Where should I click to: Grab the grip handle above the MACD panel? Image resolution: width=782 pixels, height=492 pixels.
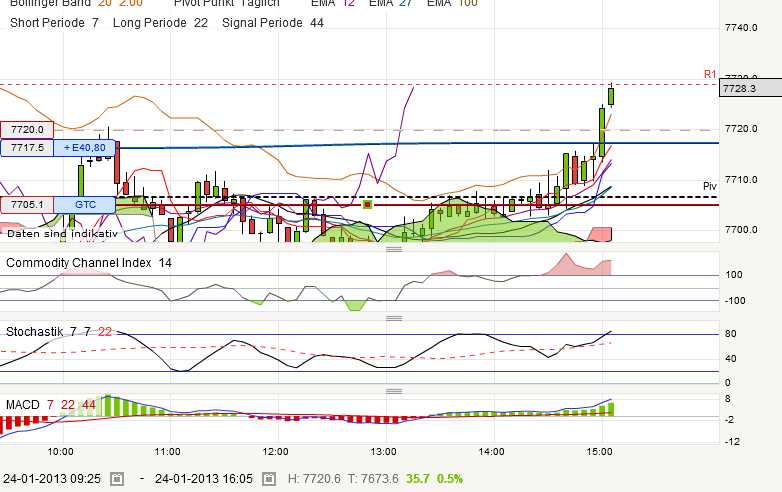click(394, 391)
